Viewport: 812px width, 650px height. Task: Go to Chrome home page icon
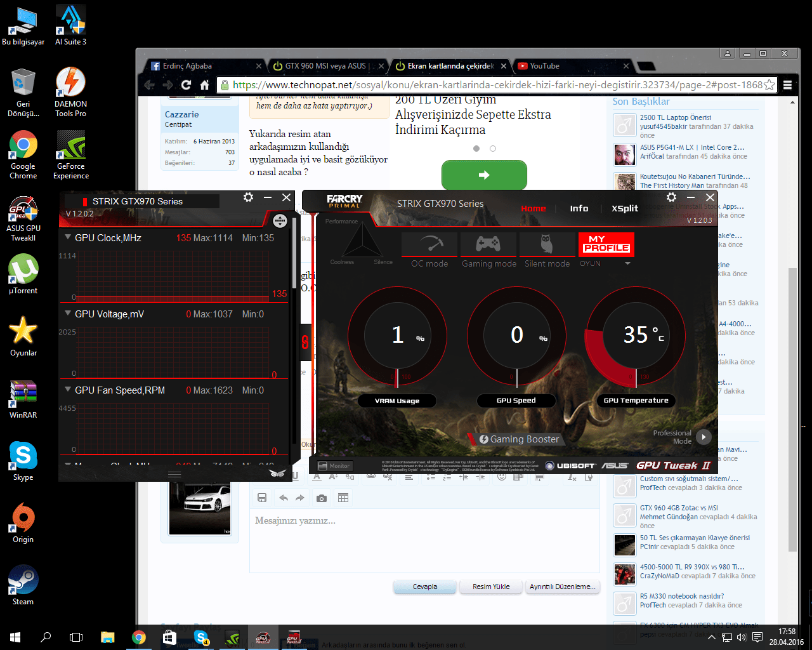[204, 85]
